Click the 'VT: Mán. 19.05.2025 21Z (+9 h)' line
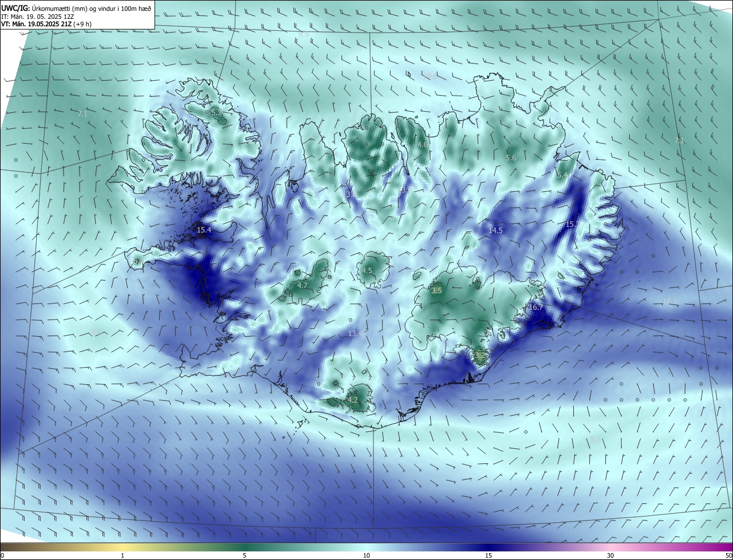This screenshot has height=560, width=733. pos(46,24)
